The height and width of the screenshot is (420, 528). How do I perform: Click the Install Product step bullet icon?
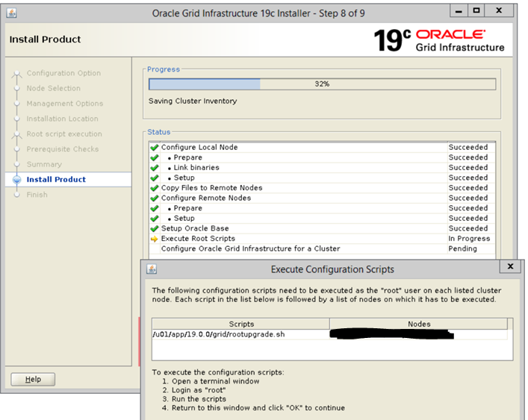(17, 180)
